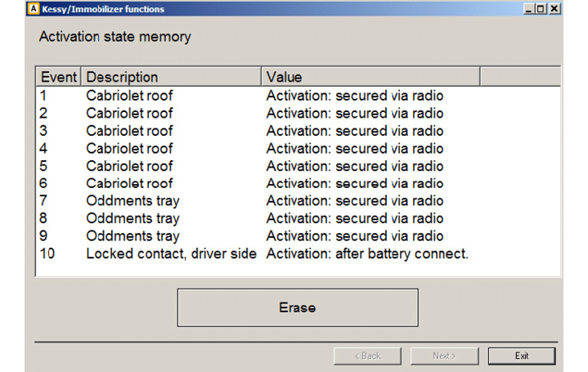
Task: Select event 1 Cabriolet roof row
Action: [129, 96]
